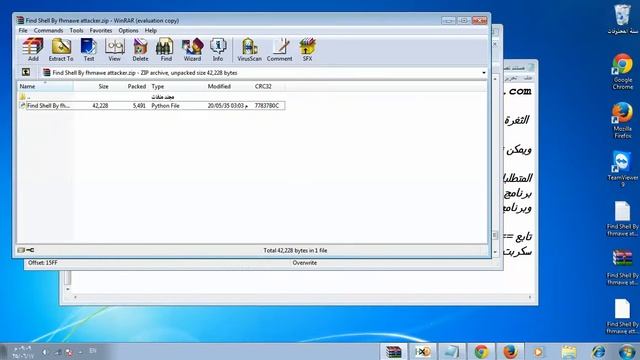640x360 pixels.
Task: Select the WinRAR archive 'Find Shell By' desktop icon
Action: click(622, 267)
